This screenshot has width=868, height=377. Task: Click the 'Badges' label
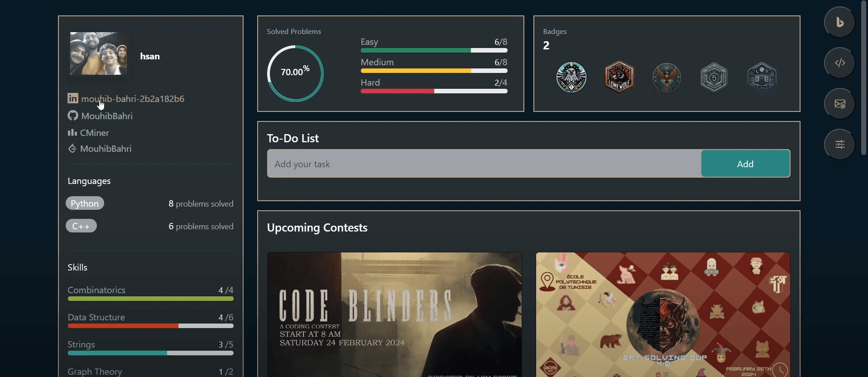click(x=555, y=31)
